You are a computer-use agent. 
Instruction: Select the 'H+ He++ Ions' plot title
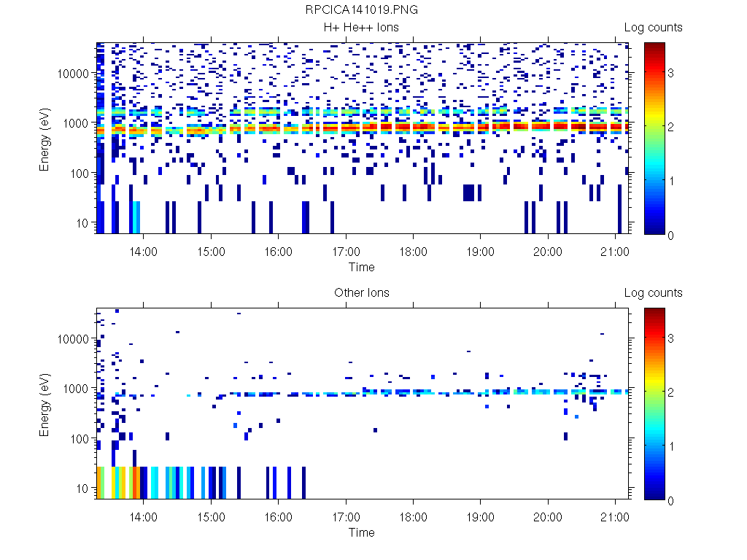(x=361, y=28)
